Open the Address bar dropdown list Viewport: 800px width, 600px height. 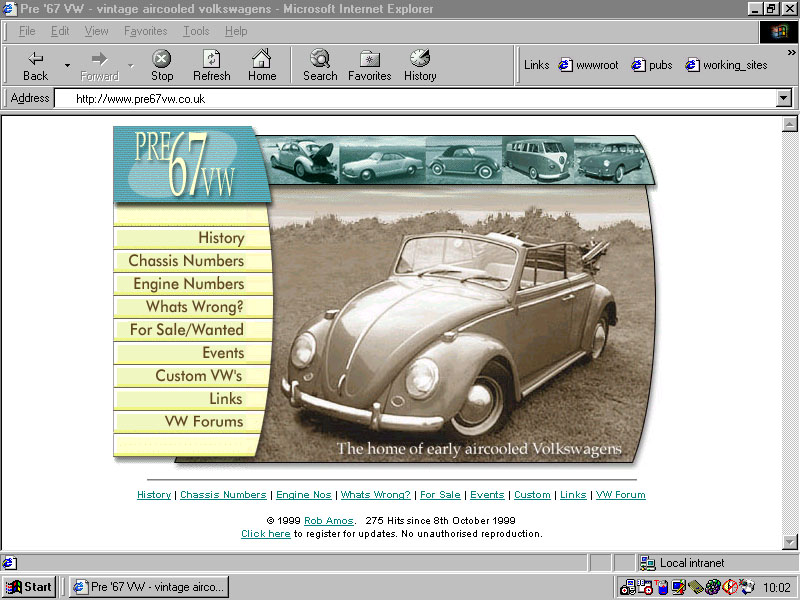783,98
